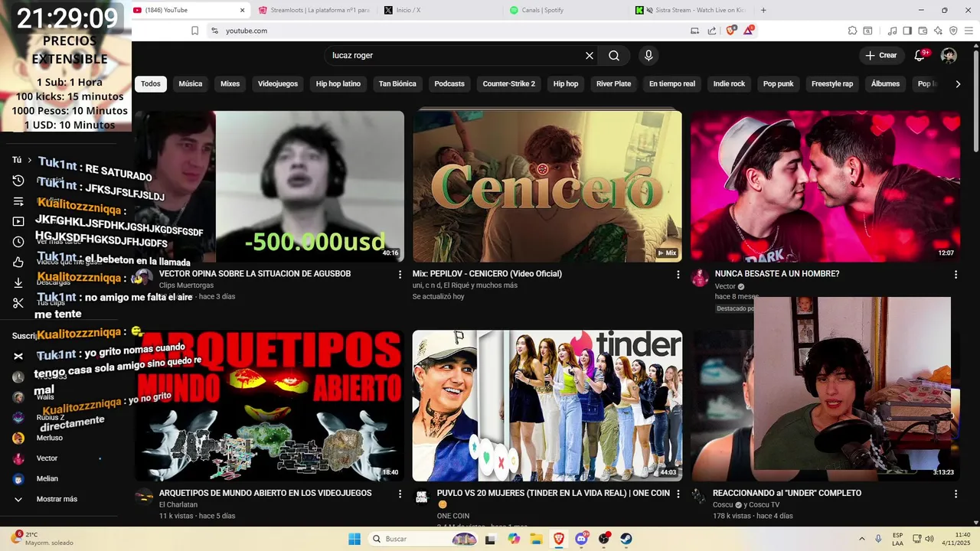Launch the Leo AI sparkle icon
980x551 pixels.
[x=938, y=31]
